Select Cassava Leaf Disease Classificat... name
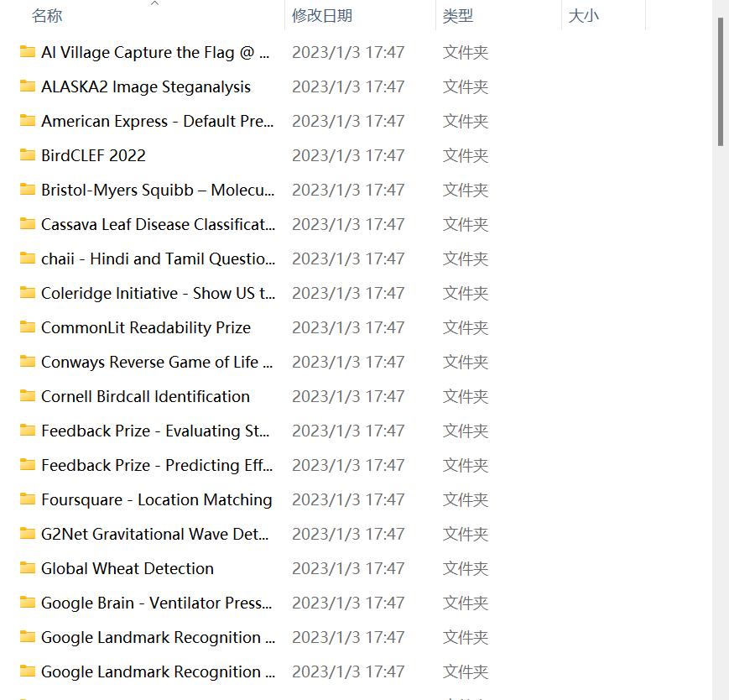 pos(158,225)
